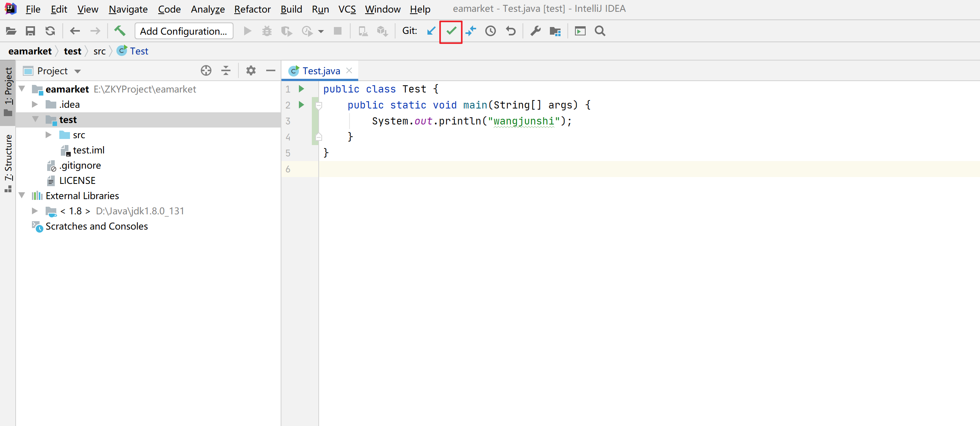
Task: Open the Build menu
Action: click(291, 9)
